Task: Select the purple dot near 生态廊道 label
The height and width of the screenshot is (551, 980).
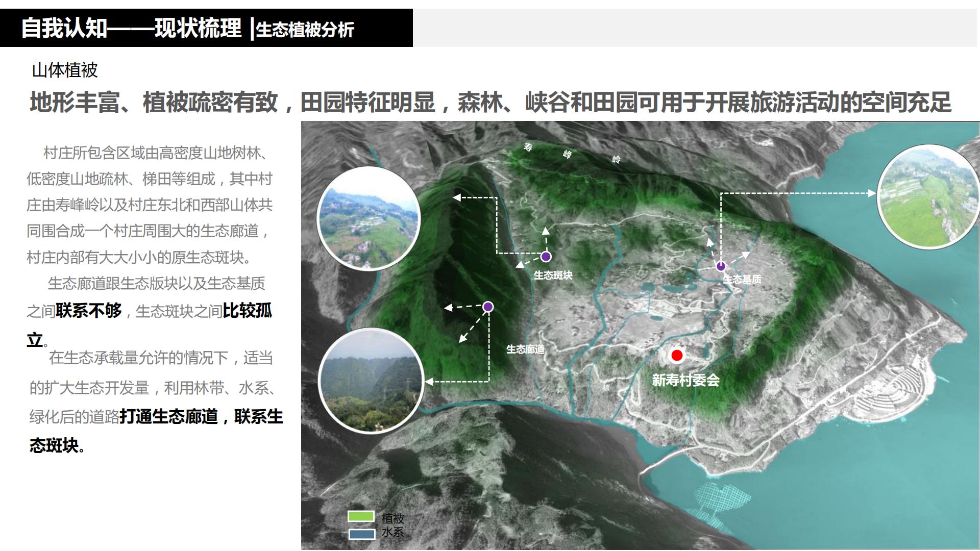Action: point(488,306)
